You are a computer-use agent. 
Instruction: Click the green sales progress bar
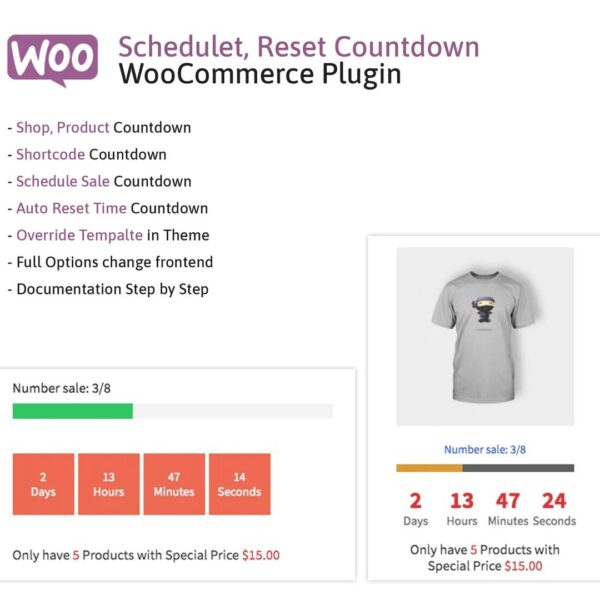pos(72,411)
